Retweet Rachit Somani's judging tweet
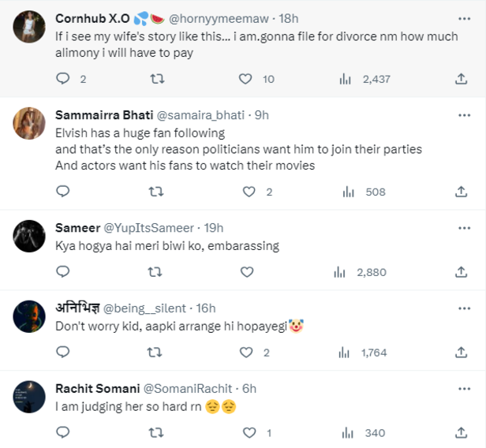 coord(155,432)
